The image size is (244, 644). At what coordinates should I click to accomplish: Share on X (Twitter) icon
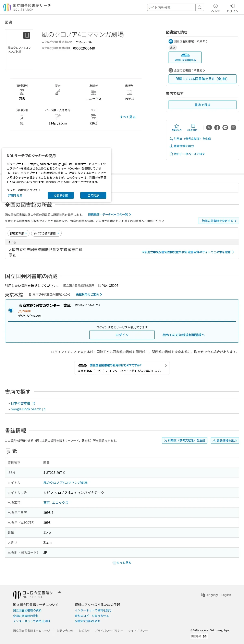[x=209, y=128]
